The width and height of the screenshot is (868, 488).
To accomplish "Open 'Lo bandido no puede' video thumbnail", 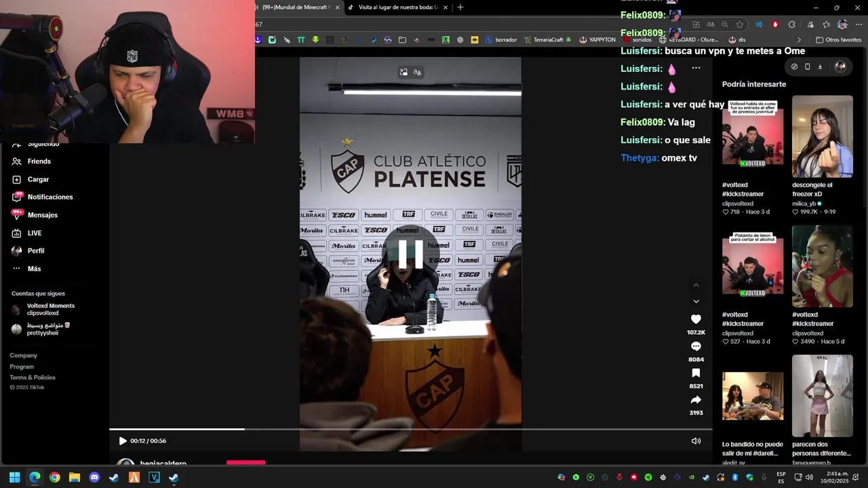I will pos(752,396).
